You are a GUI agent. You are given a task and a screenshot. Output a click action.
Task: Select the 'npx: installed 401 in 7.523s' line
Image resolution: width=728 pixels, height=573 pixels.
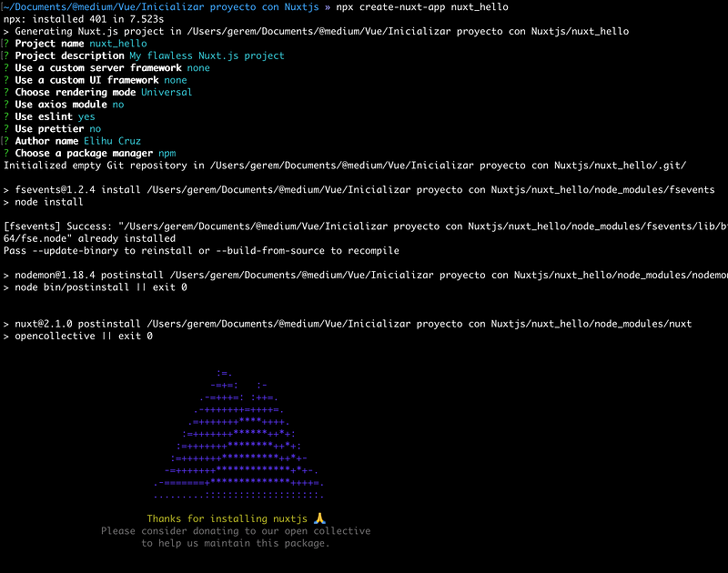[84, 19]
